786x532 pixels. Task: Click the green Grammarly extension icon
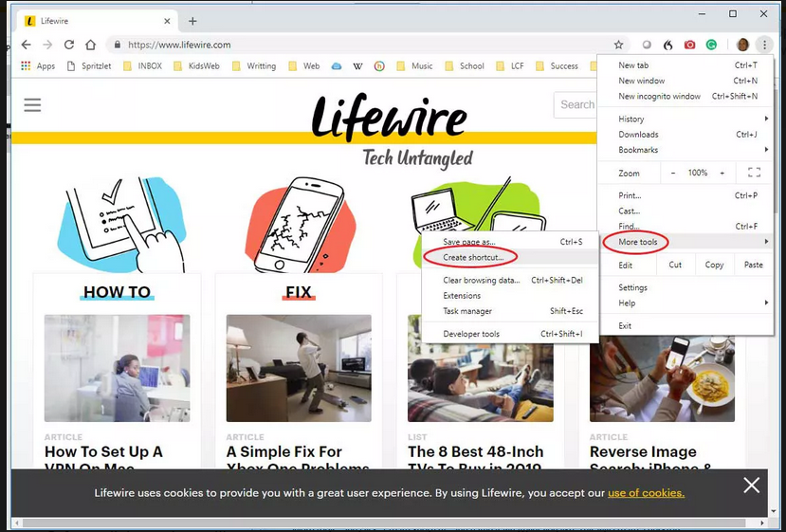coord(711,45)
